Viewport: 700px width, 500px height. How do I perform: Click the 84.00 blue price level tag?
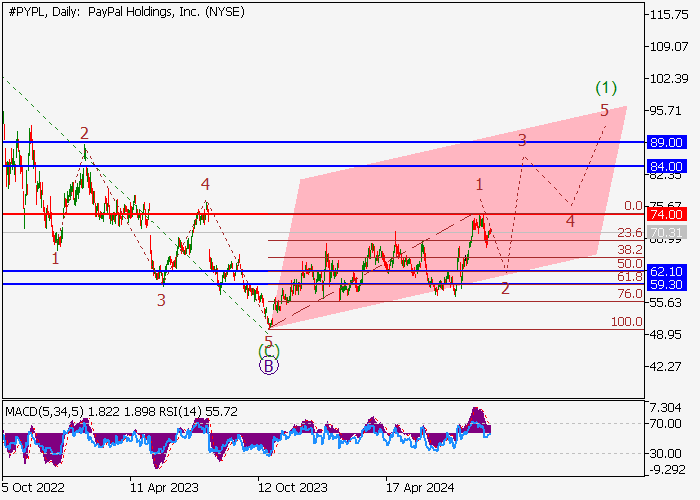(665, 166)
